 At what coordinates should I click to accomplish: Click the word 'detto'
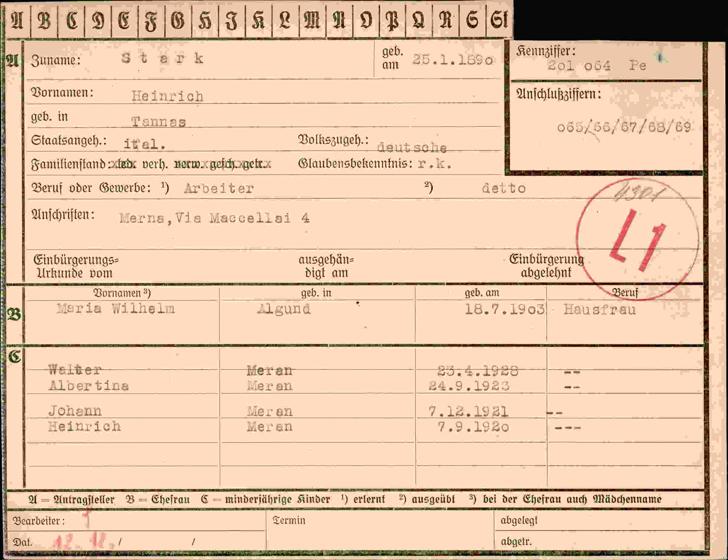click(504, 188)
